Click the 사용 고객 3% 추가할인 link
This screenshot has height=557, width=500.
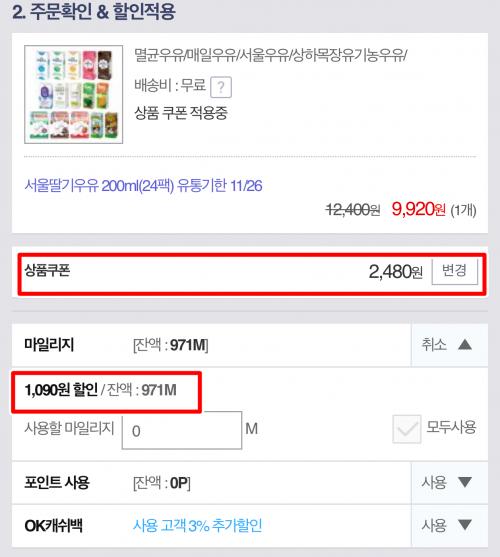pos(197,525)
